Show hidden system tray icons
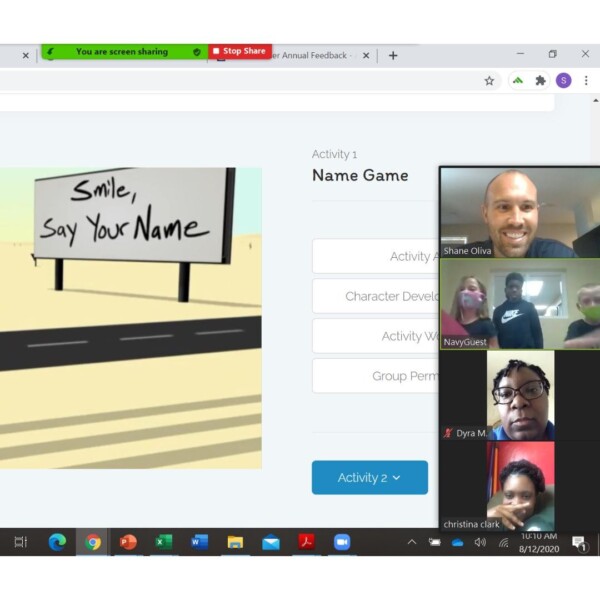This screenshot has height=600, width=600. pyautogui.click(x=411, y=542)
